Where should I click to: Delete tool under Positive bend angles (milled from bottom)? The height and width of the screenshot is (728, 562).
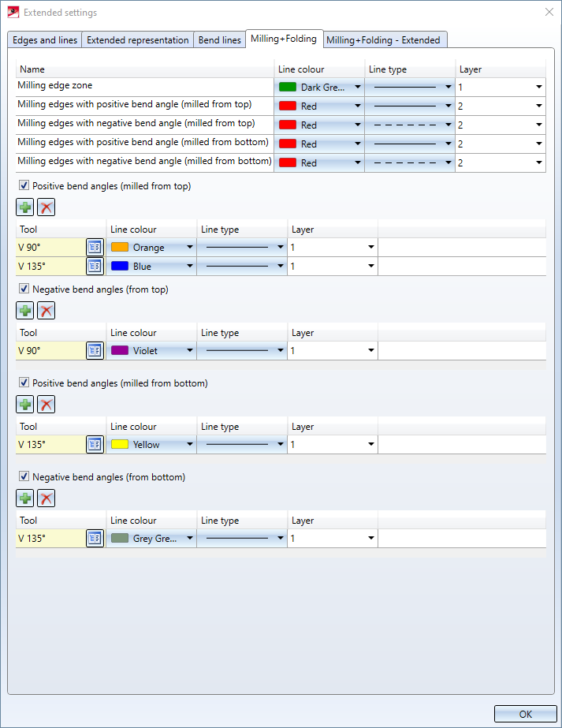(x=46, y=405)
